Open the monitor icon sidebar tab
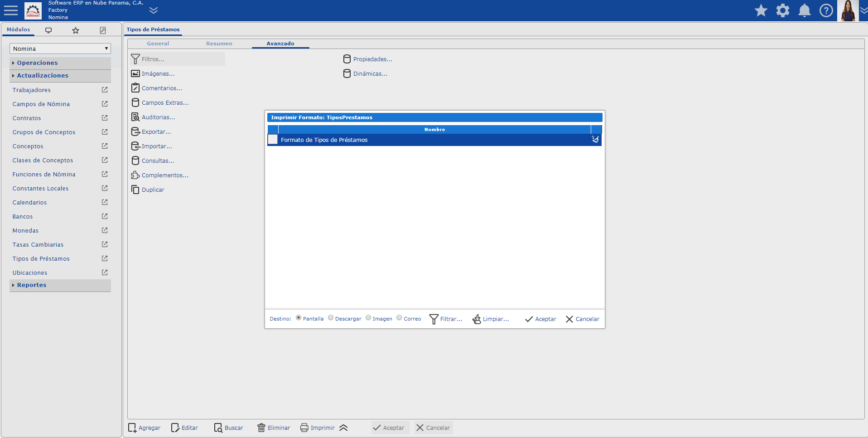Screen dimensions: 868x438 coord(48,30)
